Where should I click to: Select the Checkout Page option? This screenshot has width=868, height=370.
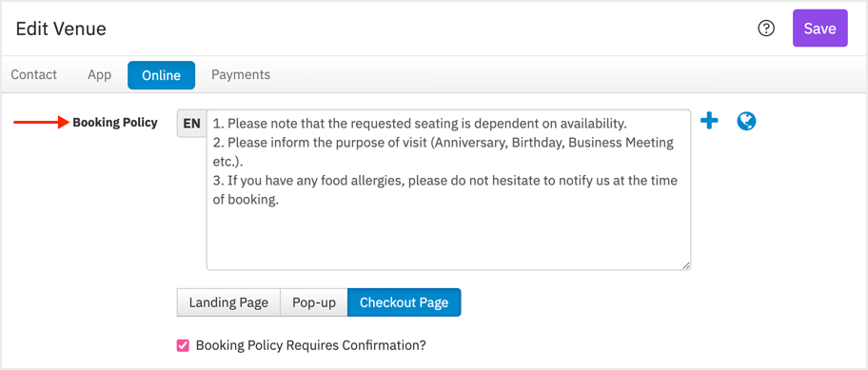(x=404, y=302)
